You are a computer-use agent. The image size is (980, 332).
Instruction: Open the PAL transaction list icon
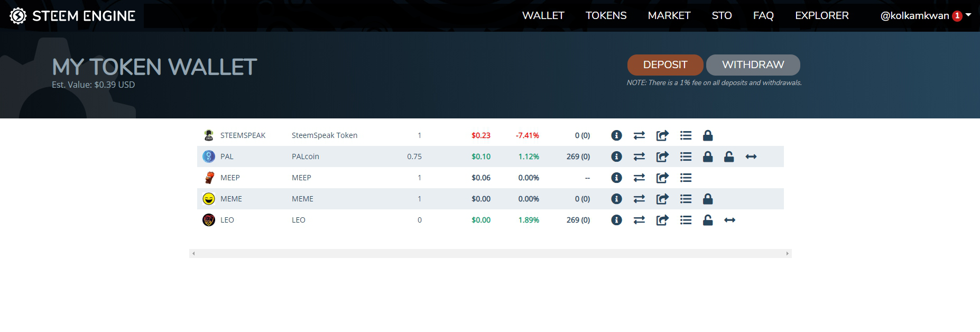(686, 156)
